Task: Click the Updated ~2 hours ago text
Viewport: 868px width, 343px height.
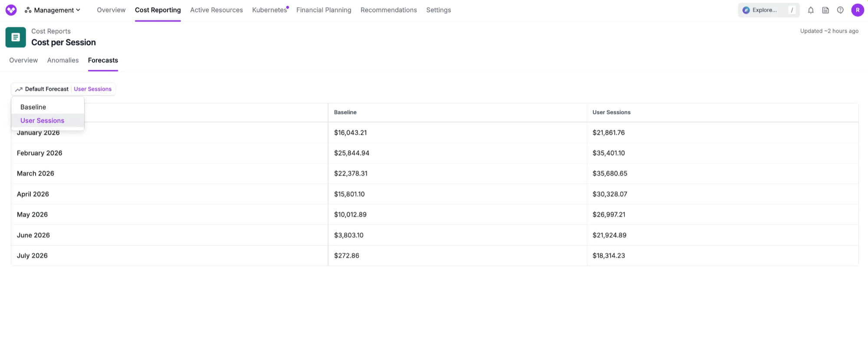Action: (829, 31)
